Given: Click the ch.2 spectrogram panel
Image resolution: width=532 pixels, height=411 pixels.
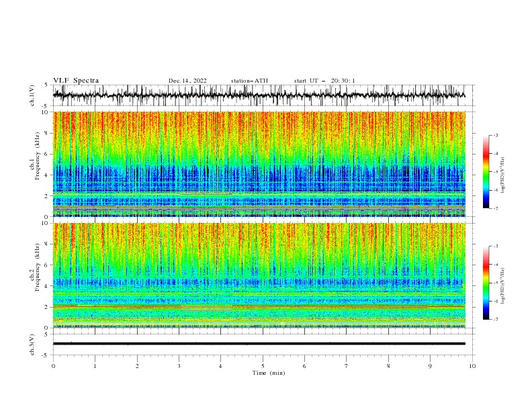Looking at the screenshot, I should coord(259,275).
